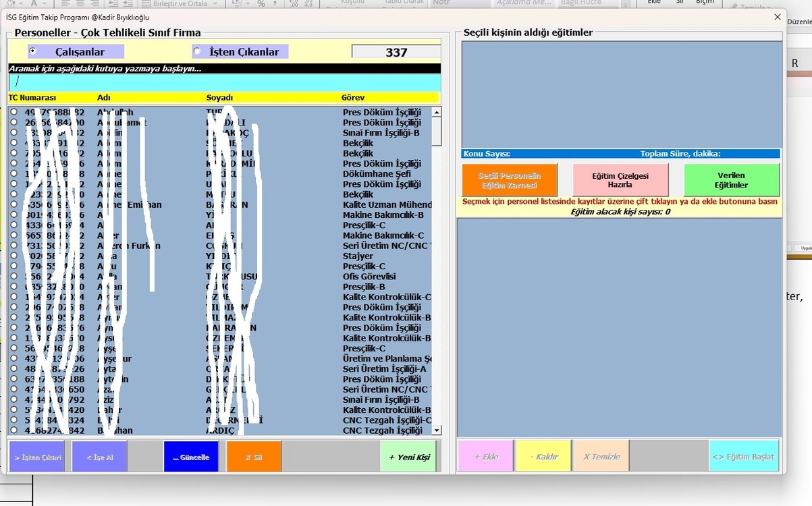Click the pink + Ekle button
The height and width of the screenshot is (506, 812).
(x=486, y=456)
